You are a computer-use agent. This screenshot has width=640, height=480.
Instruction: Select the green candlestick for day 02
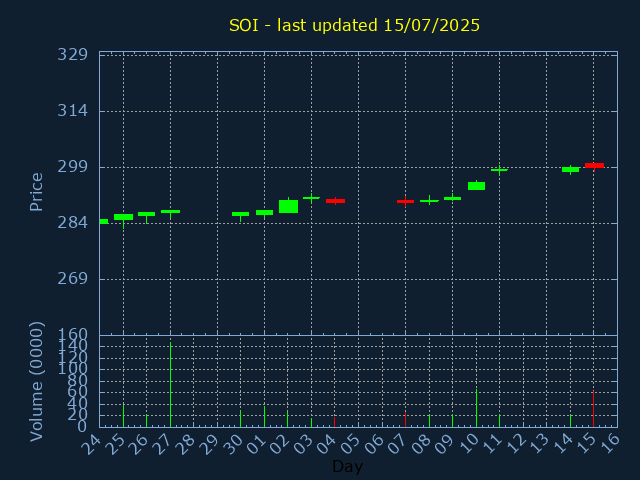[x=288, y=206]
